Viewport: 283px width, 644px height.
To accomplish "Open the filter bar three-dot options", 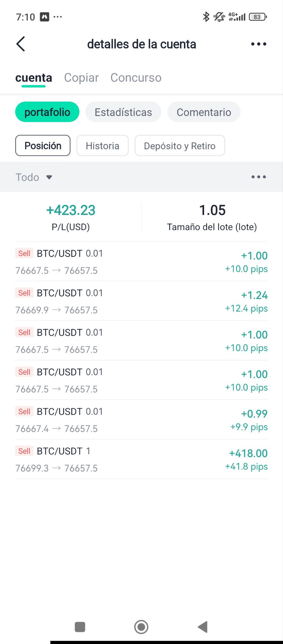I will 258,177.
